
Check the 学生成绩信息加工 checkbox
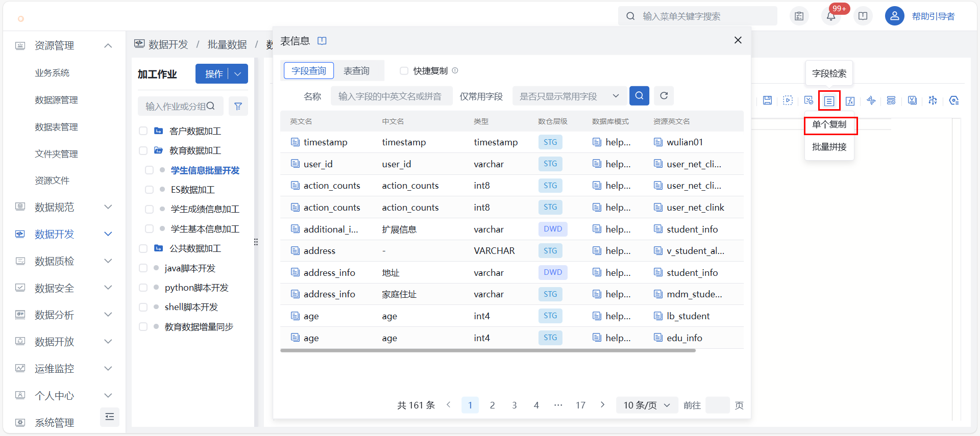point(149,209)
